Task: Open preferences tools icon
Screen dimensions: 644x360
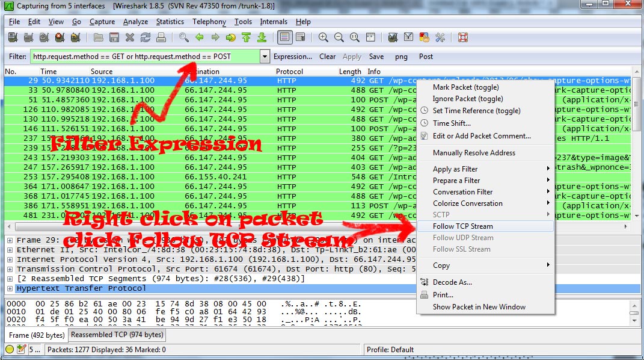Action: 440,38
